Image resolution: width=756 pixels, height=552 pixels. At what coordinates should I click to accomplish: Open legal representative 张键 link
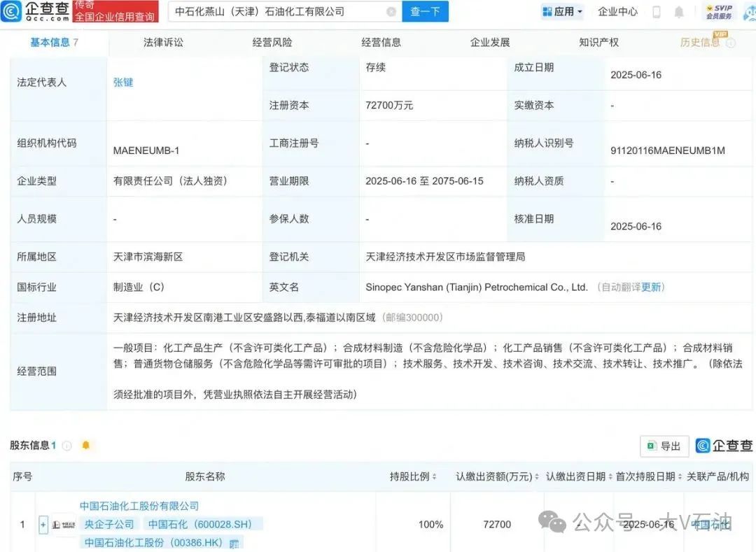pyautogui.click(x=123, y=83)
